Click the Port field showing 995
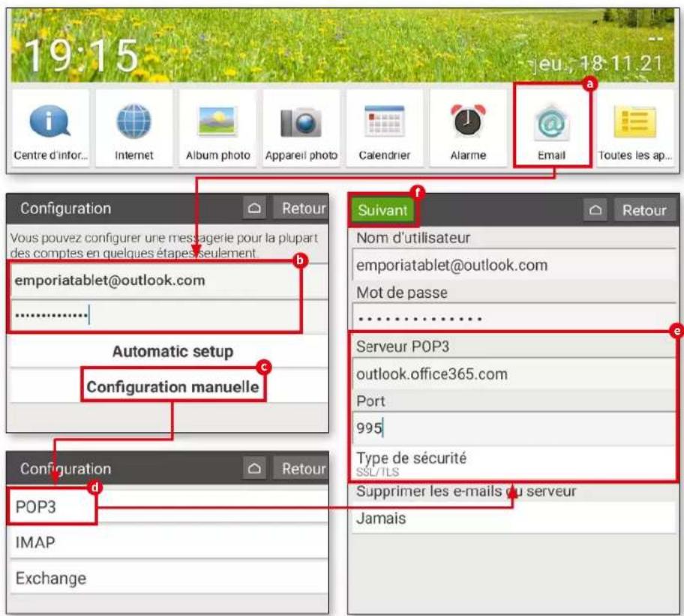 click(514, 428)
